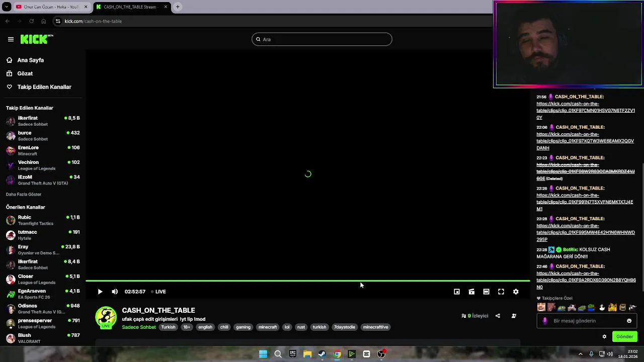Click the browser home button
Viewport: 644px width, 362px height.
point(43,21)
